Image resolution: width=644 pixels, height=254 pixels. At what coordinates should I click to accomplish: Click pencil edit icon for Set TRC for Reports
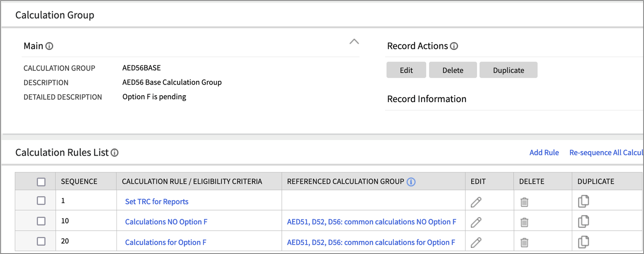tap(476, 202)
